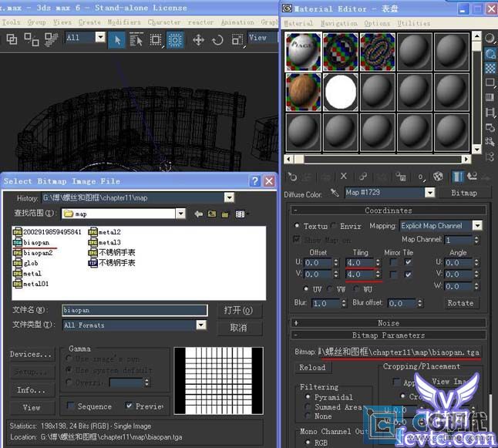
Task: Select the arrow Select Object tool
Action: pyautogui.click(x=117, y=40)
